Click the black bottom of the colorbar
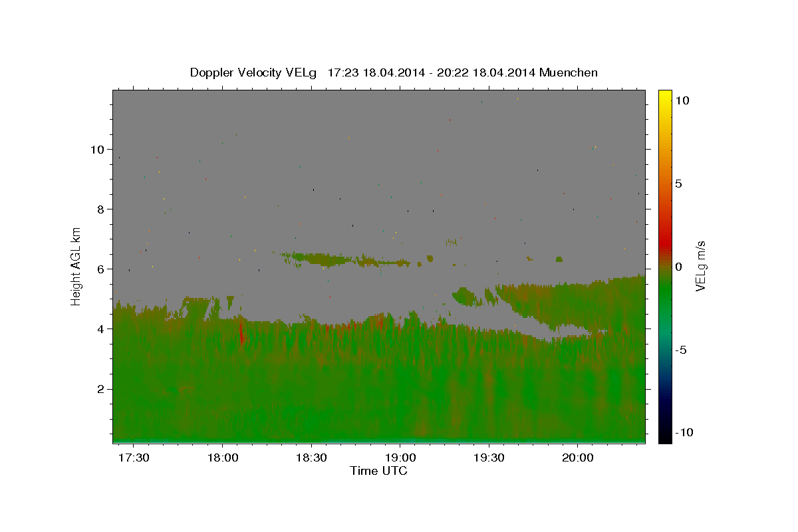798x532 pixels. [x=664, y=436]
